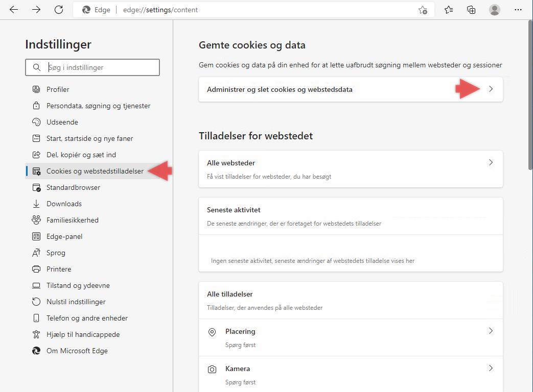Open the profile avatar icon
The image size is (533, 392).
tap(495, 10)
